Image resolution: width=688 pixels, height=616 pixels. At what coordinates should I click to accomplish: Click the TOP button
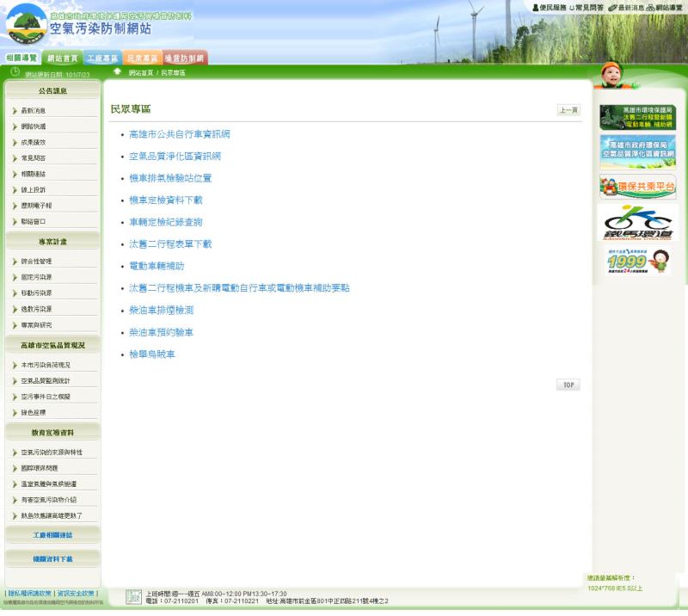568,385
